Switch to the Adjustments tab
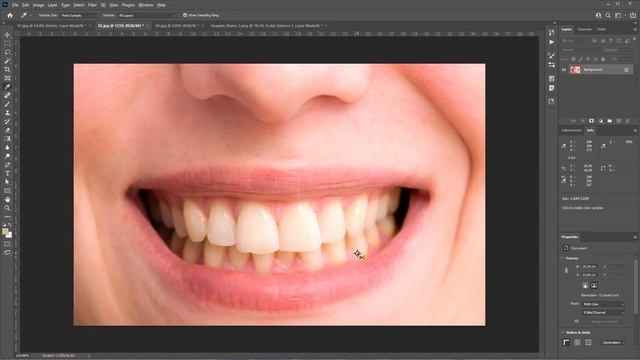 (x=571, y=131)
